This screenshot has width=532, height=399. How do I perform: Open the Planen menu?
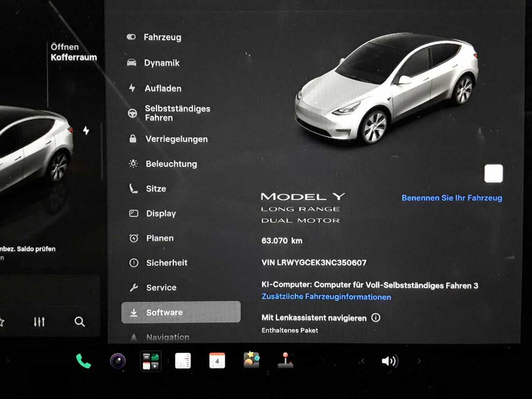160,238
